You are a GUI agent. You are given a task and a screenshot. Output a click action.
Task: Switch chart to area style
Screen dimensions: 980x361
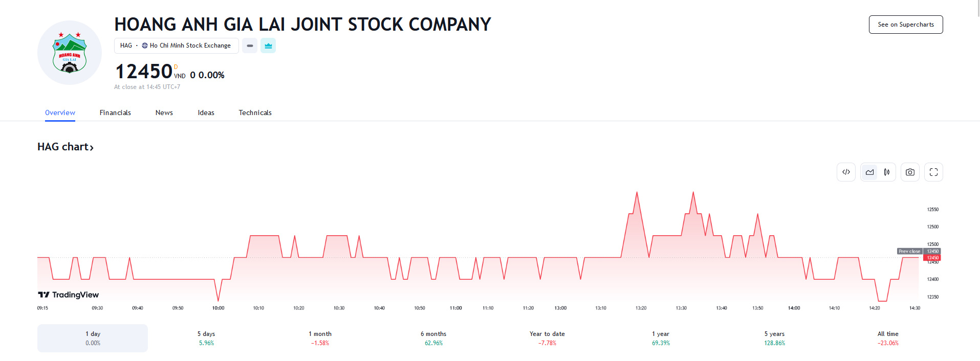point(869,172)
